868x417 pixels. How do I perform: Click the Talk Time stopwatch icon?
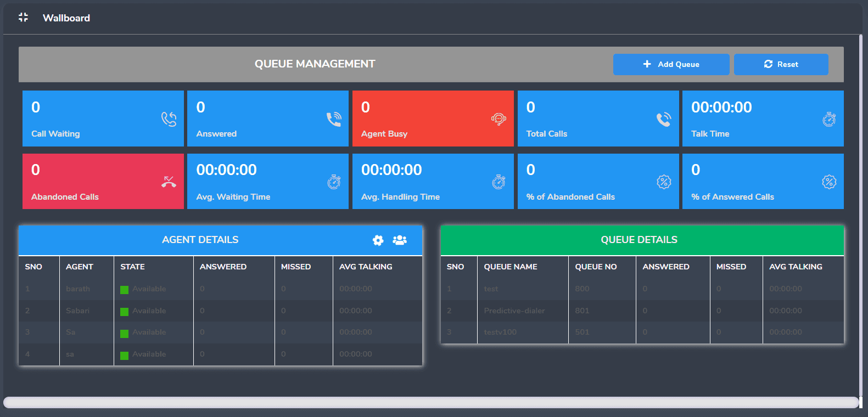[829, 119]
